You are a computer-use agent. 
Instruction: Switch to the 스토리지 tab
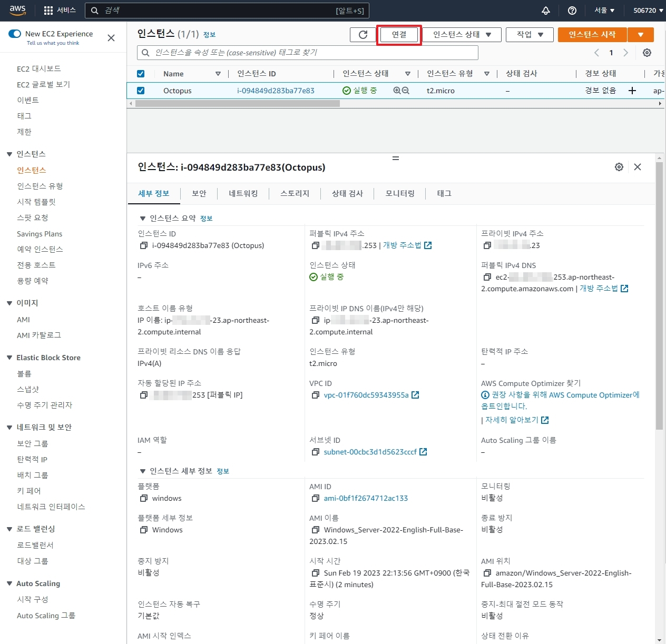295,193
